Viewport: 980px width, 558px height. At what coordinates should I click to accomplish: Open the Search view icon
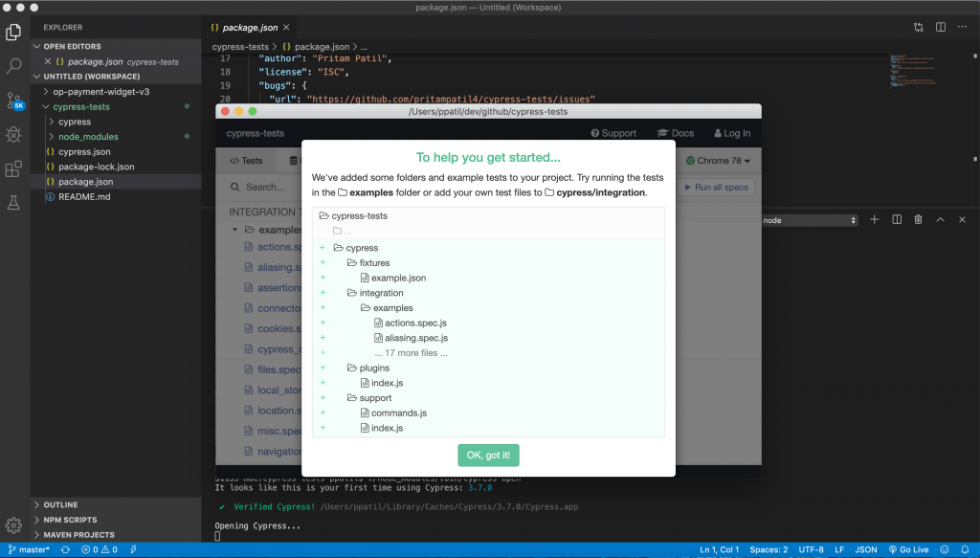pyautogui.click(x=13, y=66)
